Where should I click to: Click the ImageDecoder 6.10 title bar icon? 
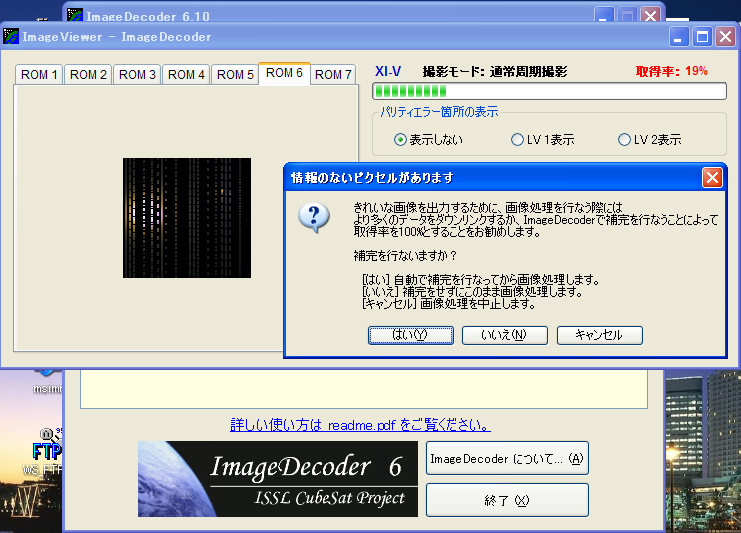(x=75, y=14)
